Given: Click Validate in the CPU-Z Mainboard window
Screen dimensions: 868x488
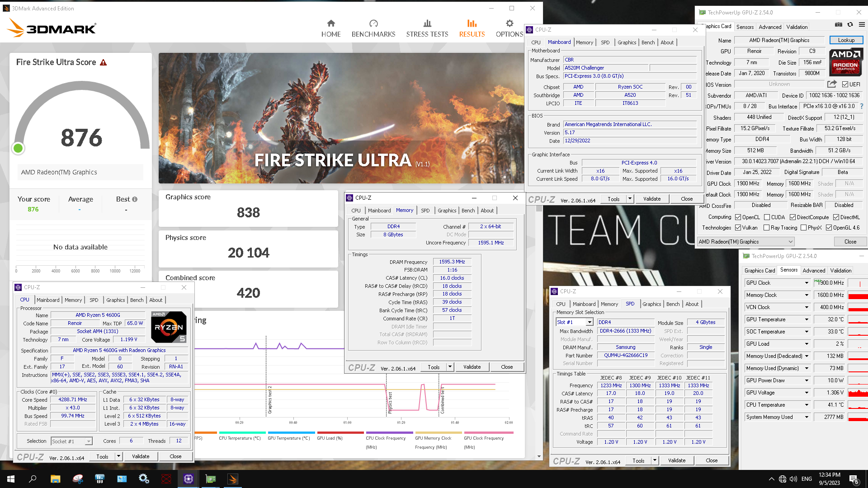Looking at the screenshot, I should (652, 199).
